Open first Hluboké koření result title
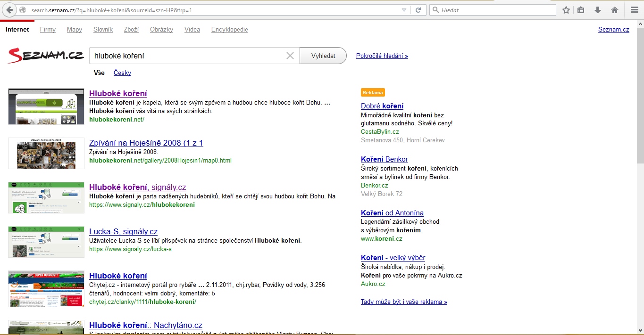 pos(118,93)
